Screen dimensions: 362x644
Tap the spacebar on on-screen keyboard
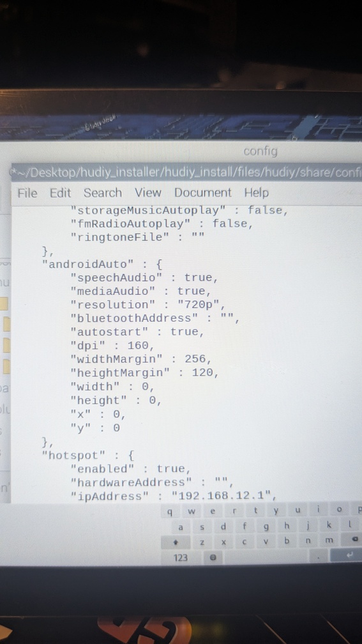pyautogui.click(x=265, y=557)
